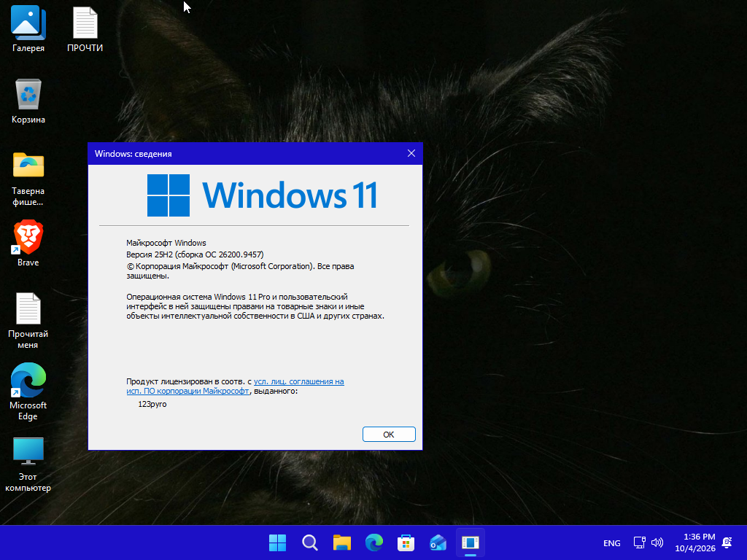Switch the ENG input language indicator
Screen dimensions: 747x560
point(612,542)
